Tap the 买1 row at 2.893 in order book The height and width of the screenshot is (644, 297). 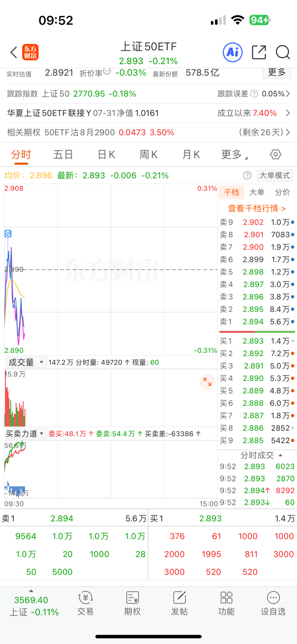pos(257,341)
